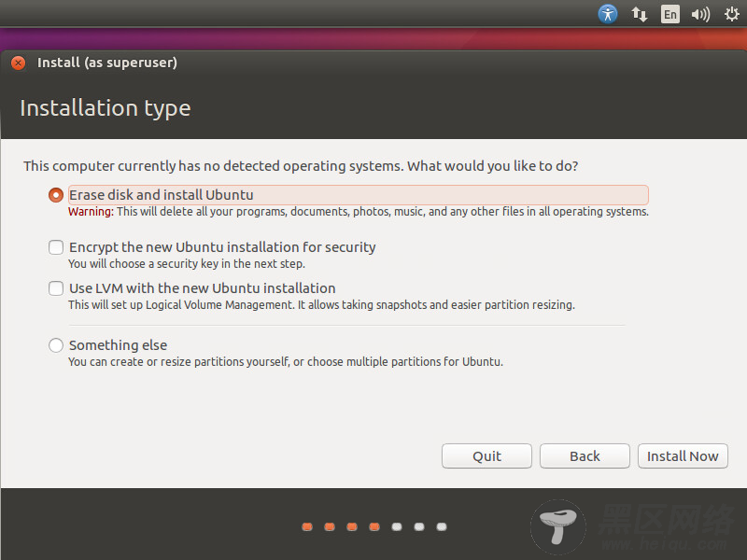Click the Back button
The image size is (747, 560).
585,456
